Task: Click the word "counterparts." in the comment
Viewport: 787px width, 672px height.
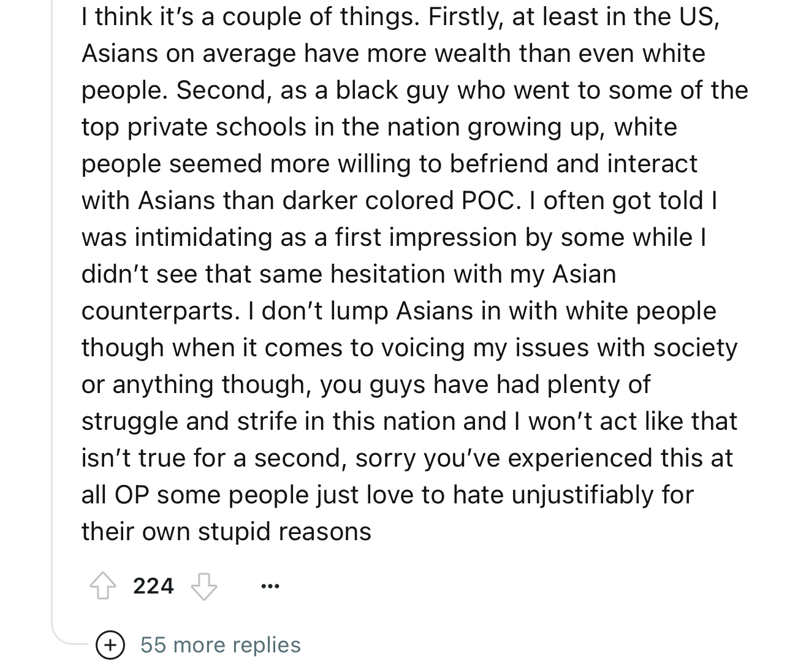Action: pos(161,311)
